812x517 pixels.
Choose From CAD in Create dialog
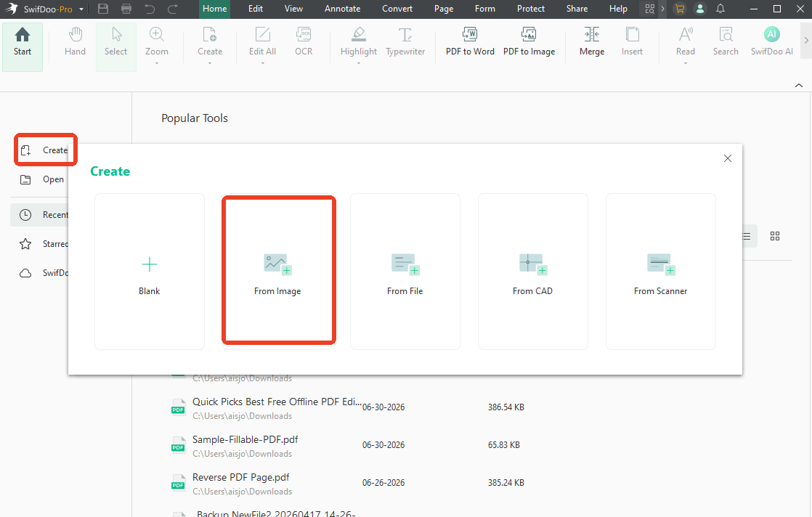[533, 272]
